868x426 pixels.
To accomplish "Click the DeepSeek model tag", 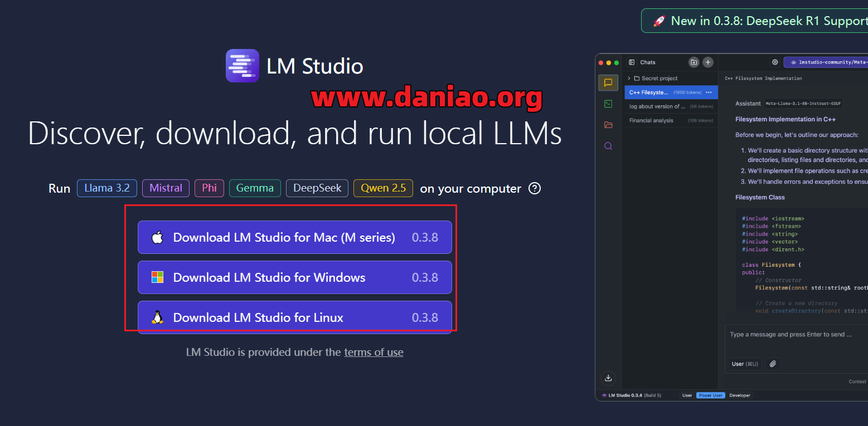I will click(317, 188).
